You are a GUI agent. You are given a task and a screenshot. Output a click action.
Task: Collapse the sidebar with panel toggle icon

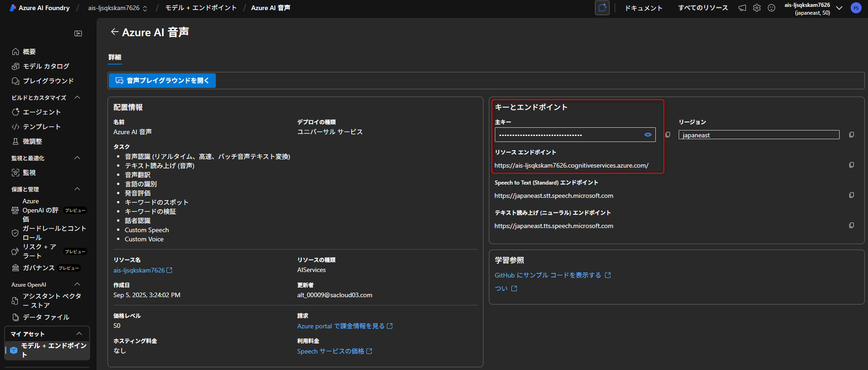pyautogui.click(x=78, y=33)
